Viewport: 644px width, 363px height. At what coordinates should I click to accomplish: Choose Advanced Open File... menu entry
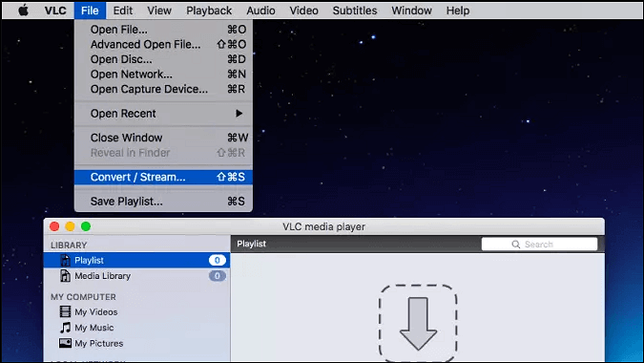[163, 44]
